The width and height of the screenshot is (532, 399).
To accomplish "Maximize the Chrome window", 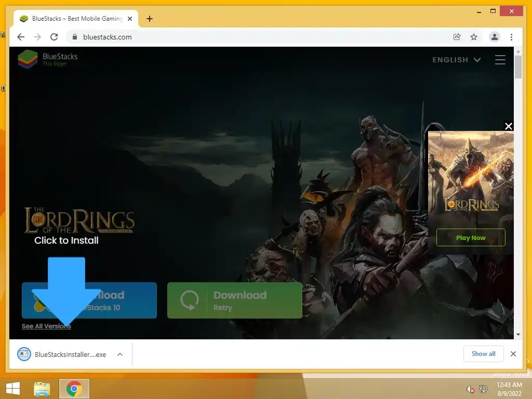I will (x=493, y=11).
